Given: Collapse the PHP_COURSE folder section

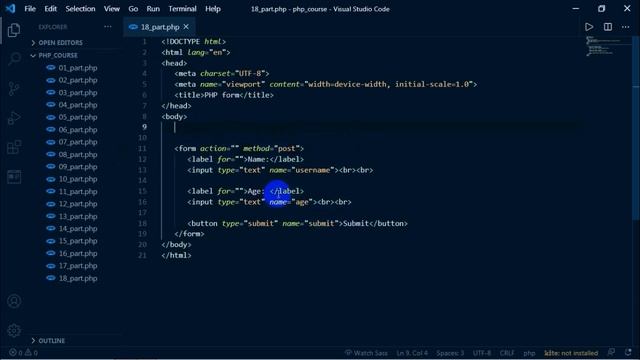Looking at the screenshot, I should click(x=58, y=55).
